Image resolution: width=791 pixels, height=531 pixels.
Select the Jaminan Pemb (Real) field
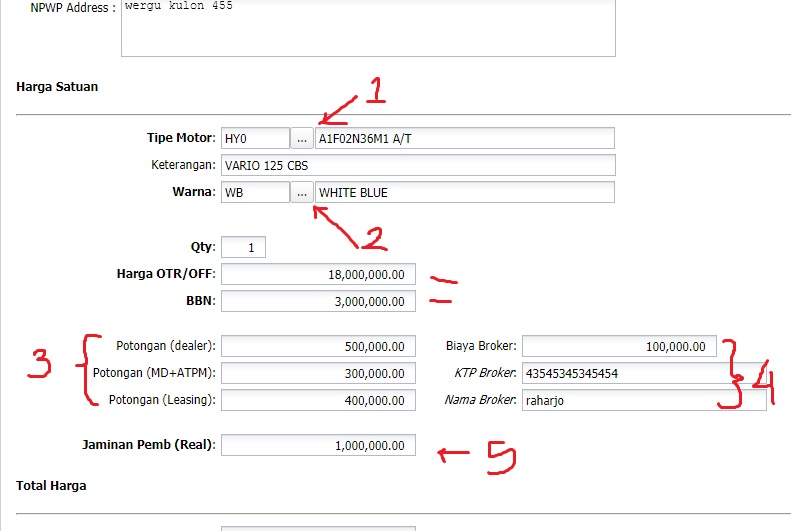(317, 445)
